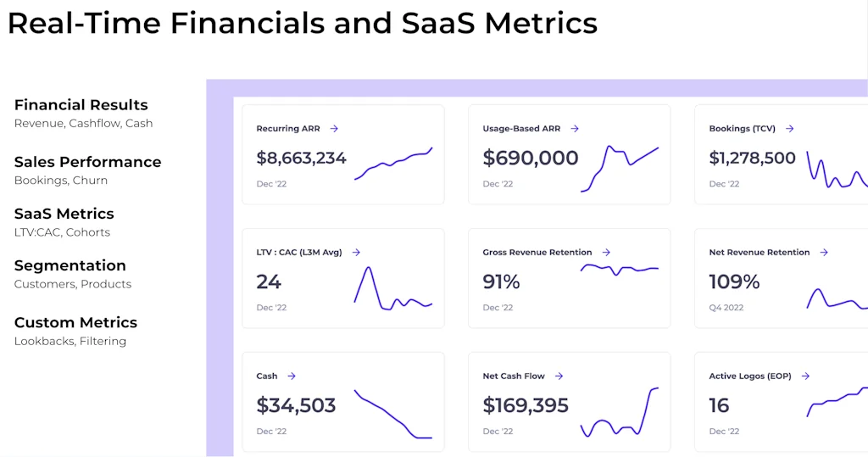Click the 91% Gross Revenue Retention value
868x457 pixels.
point(501,281)
